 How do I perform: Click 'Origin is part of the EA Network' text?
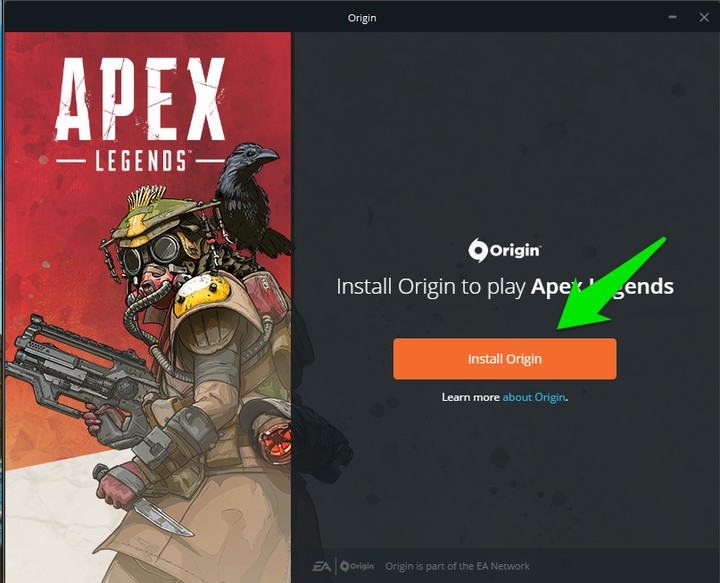(457, 566)
